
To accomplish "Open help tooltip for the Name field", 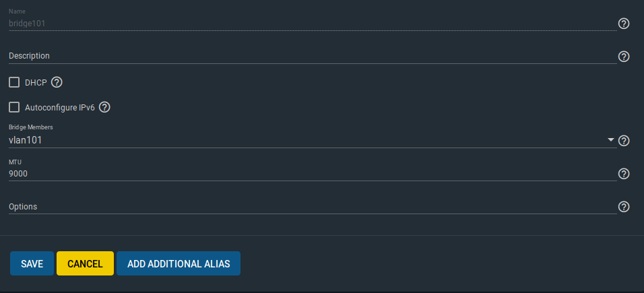I will tap(624, 24).
